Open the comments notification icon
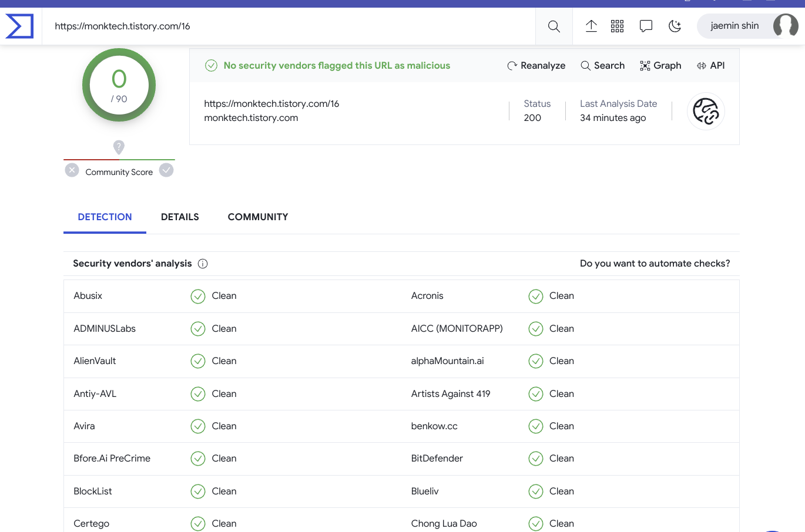Image resolution: width=805 pixels, height=532 pixels. point(646,26)
